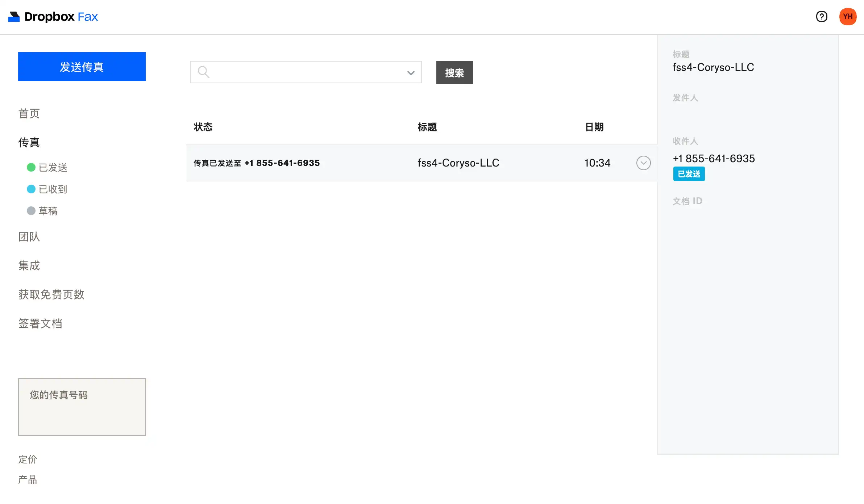Viewport: 864px width, 504px height.
Task: Open the search field dropdown arrow
Action: tap(411, 73)
